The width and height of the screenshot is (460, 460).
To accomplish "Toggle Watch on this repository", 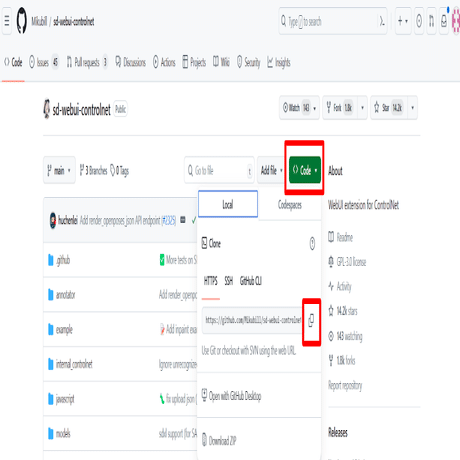I will point(299,108).
